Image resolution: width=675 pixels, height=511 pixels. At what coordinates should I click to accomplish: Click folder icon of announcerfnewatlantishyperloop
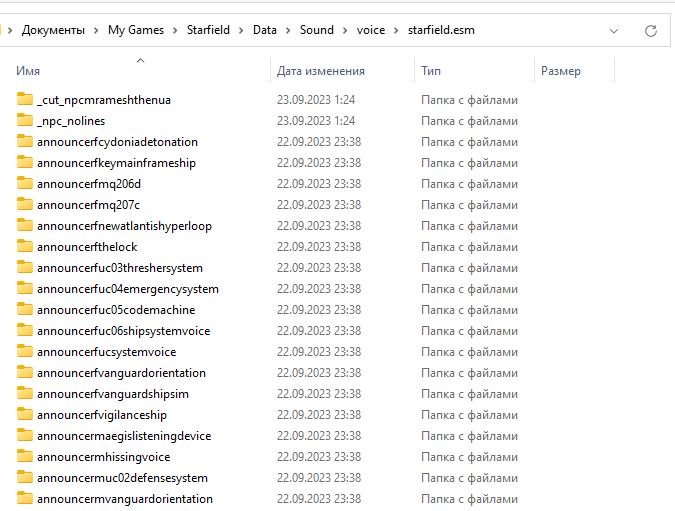(x=25, y=225)
